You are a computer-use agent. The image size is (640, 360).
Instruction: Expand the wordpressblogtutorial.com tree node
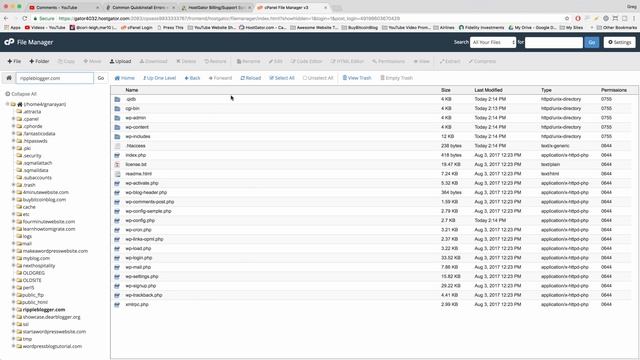click(x=13, y=346)
